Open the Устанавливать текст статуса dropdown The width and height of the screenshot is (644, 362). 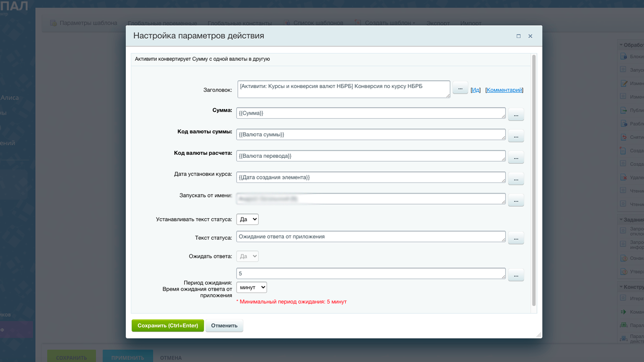point(247,219)
